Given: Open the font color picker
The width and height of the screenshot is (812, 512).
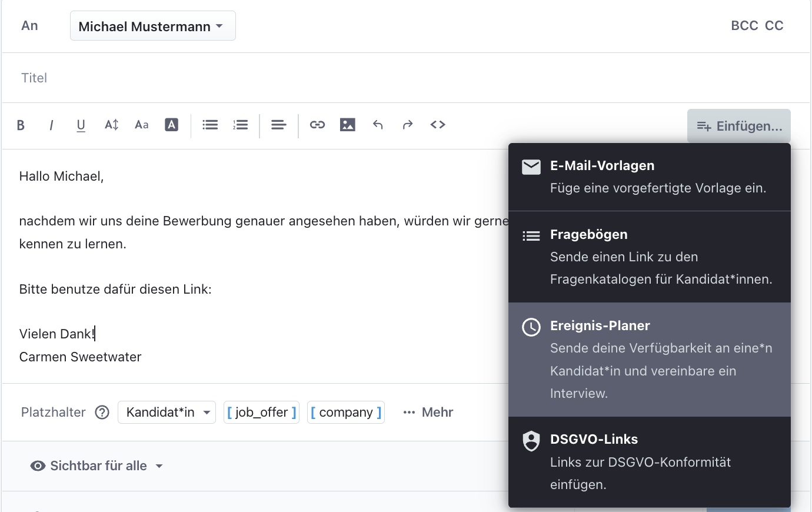Looking at the screenshot, I should [171, 125].
